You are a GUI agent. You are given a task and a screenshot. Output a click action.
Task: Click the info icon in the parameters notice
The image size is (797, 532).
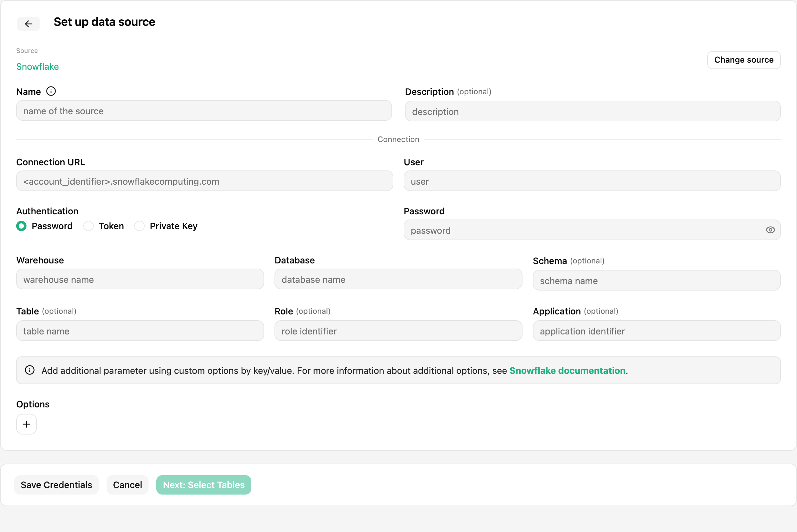(30, 370)
